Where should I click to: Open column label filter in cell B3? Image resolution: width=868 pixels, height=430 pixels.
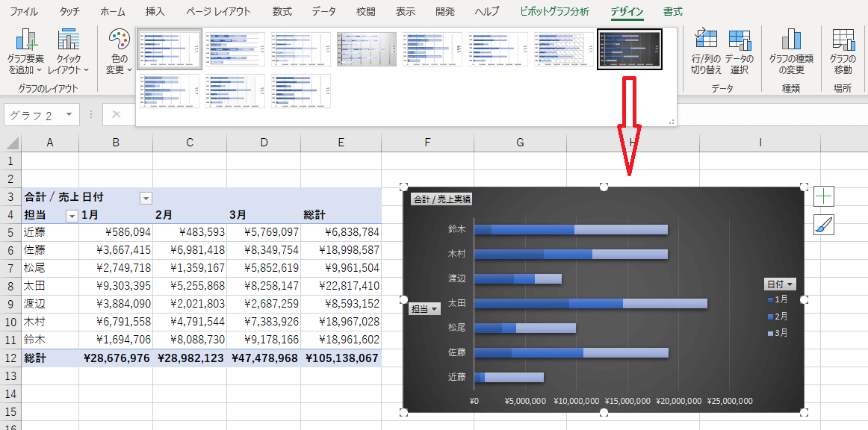coord(146,198)
